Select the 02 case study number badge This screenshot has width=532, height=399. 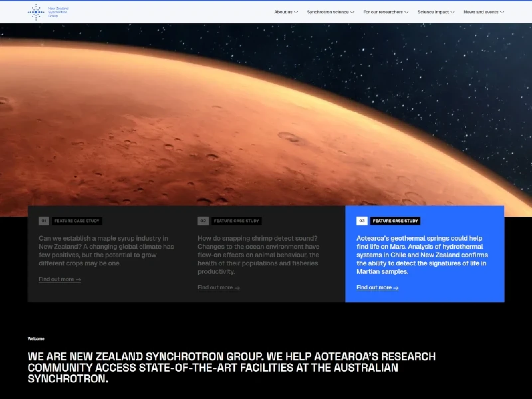pos(203,221)
